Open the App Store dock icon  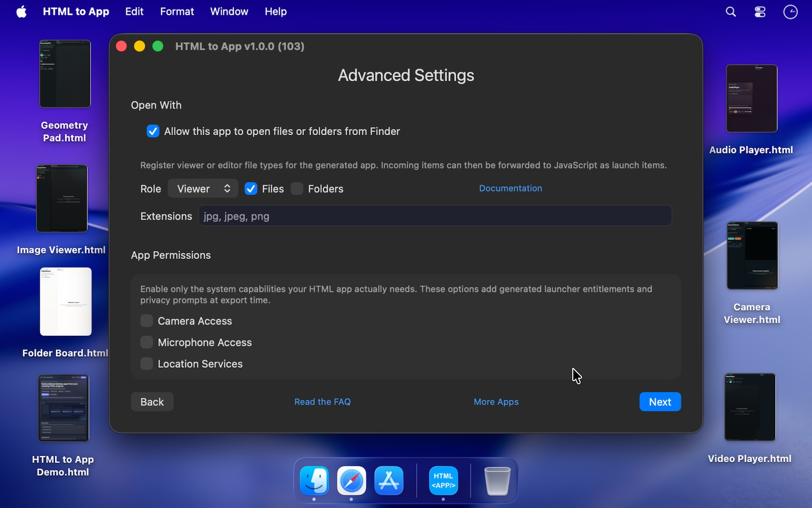[x=389, y=481]
